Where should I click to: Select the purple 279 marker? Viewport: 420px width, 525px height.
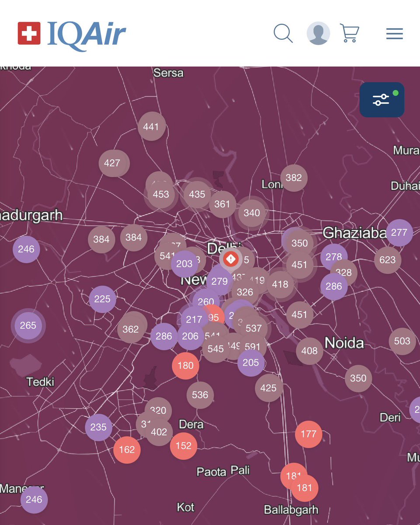pyautogui.click(x=220, y=281)
